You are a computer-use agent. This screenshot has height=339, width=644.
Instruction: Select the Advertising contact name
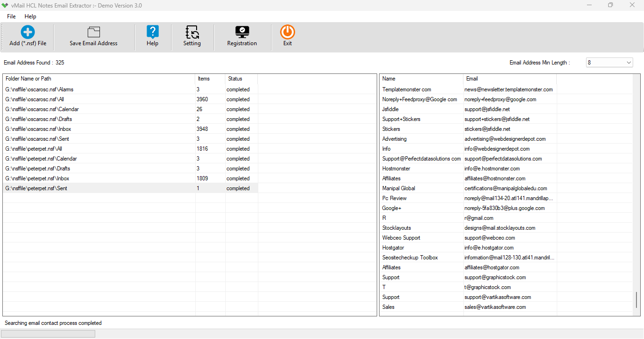pyautogui.click(x=395, y=139)
